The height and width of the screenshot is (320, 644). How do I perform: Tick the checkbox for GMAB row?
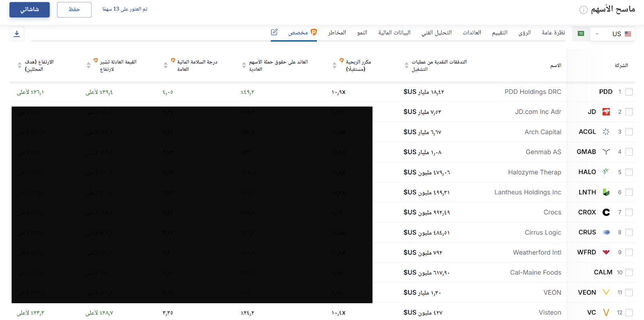tap(629, 152)
